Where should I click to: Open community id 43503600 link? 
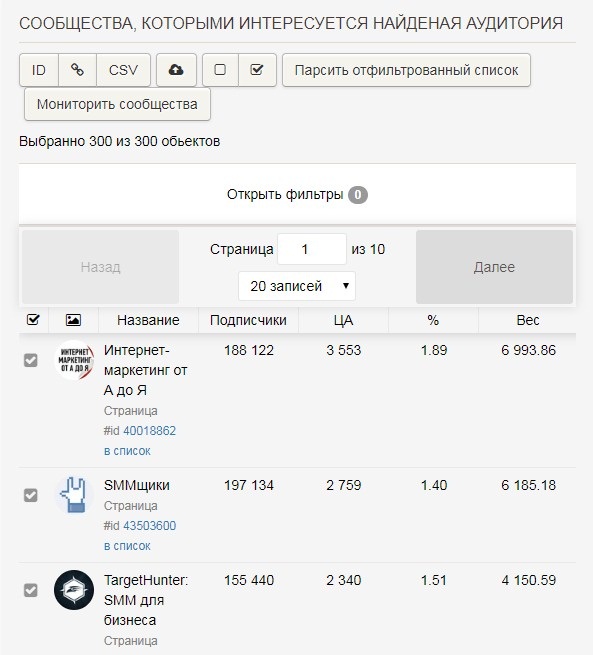coord(149,526)
